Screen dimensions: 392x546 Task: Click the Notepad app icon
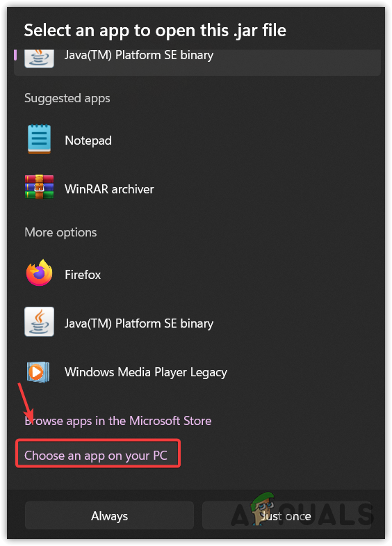pyautogui.click(x=40, y=139)
